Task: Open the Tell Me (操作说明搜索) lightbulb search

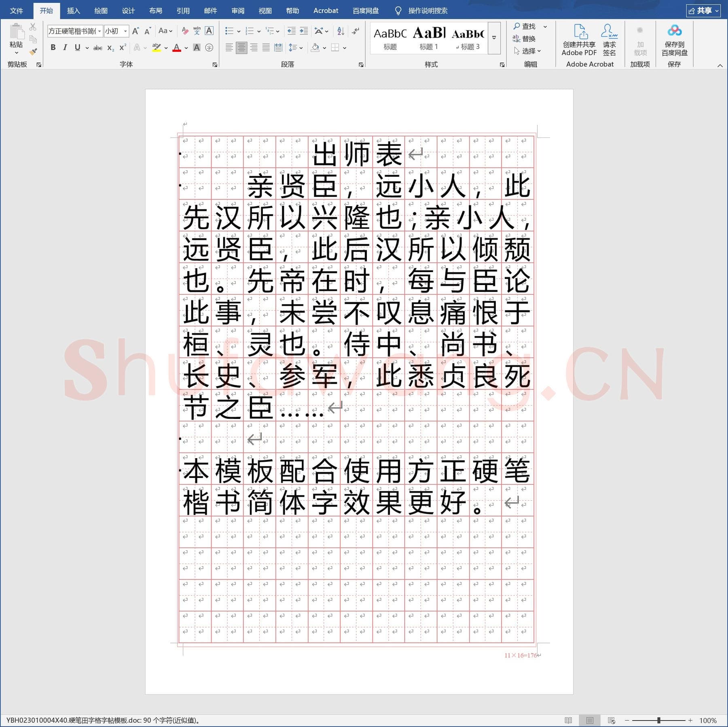Action: click(x=421, y=11)
